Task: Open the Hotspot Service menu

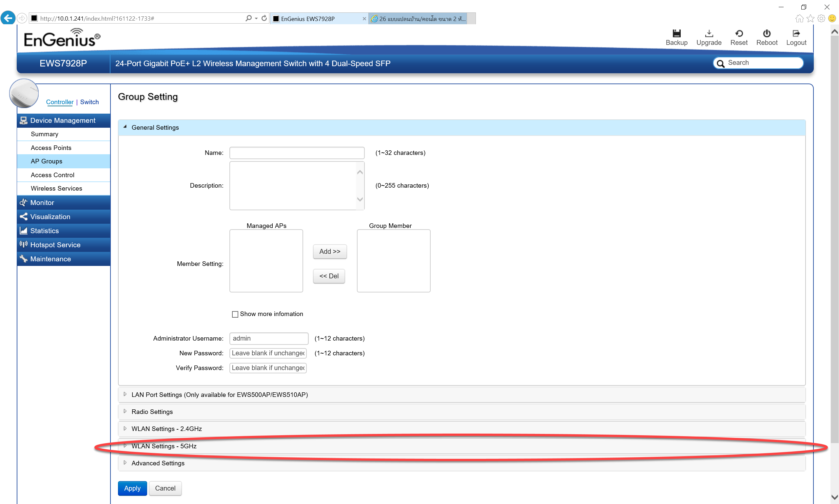Action: coord(64,245)
